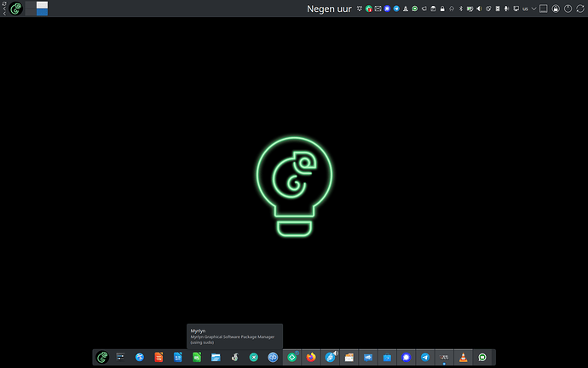Screen dimensions: 588x368
Task: Open the VLC cone tray icon
Action: coord(406,9)
